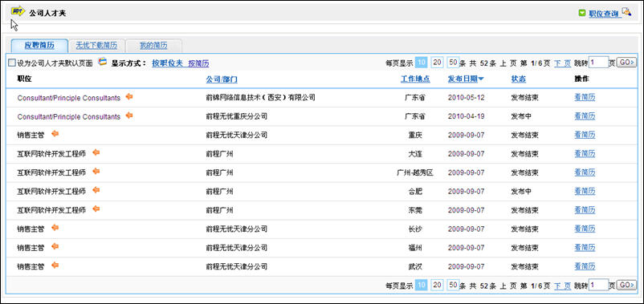Sort by the 发布日期 column header
Screen dimensions: 644x304
click(463, 79)
